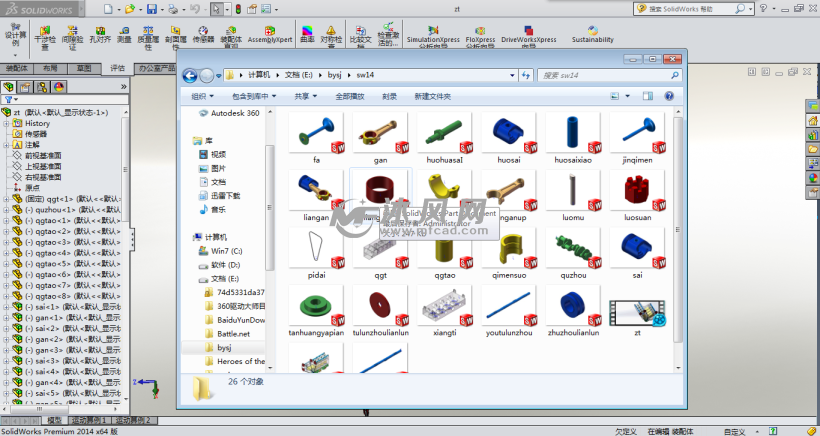The image size is (820, 436).
Task: Expand the FeatureManager panel tabs chevron
Action: pos(124,87)
